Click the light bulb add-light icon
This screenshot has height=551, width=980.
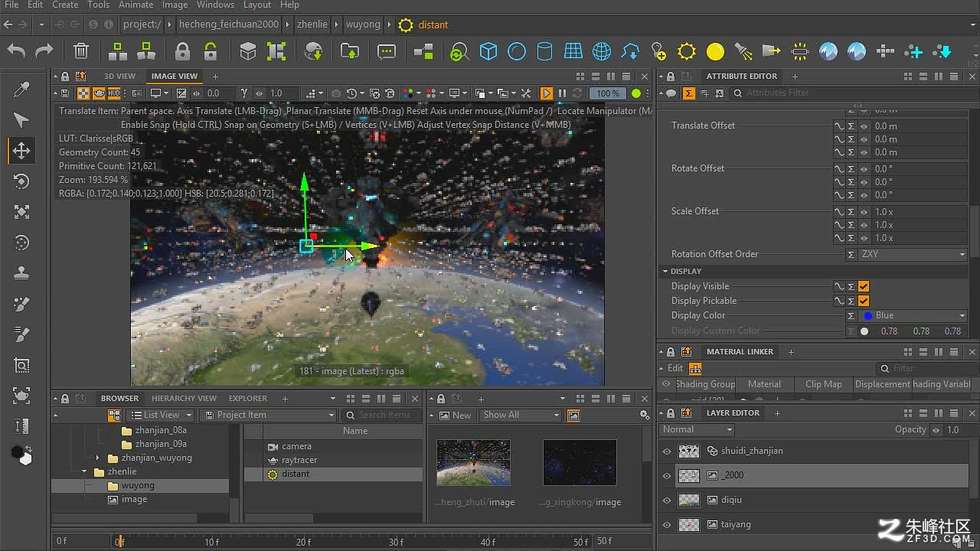coord(658,51)
